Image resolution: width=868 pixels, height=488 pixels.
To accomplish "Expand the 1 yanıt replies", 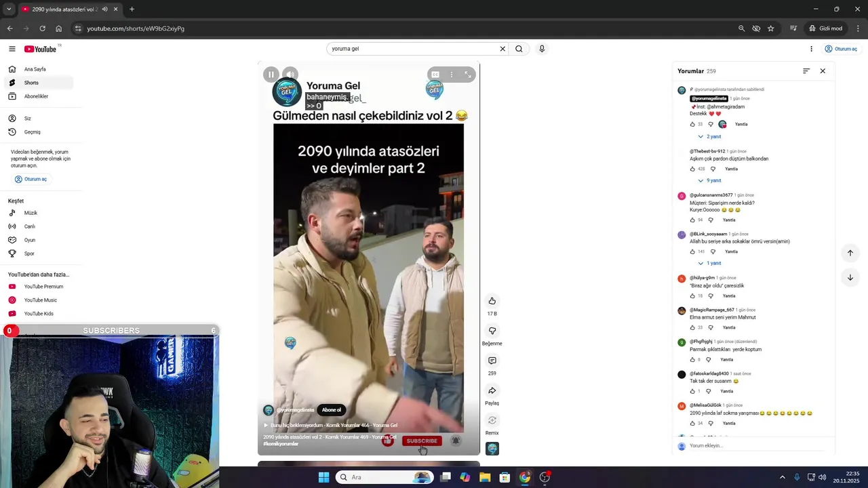I will point(709,264).
